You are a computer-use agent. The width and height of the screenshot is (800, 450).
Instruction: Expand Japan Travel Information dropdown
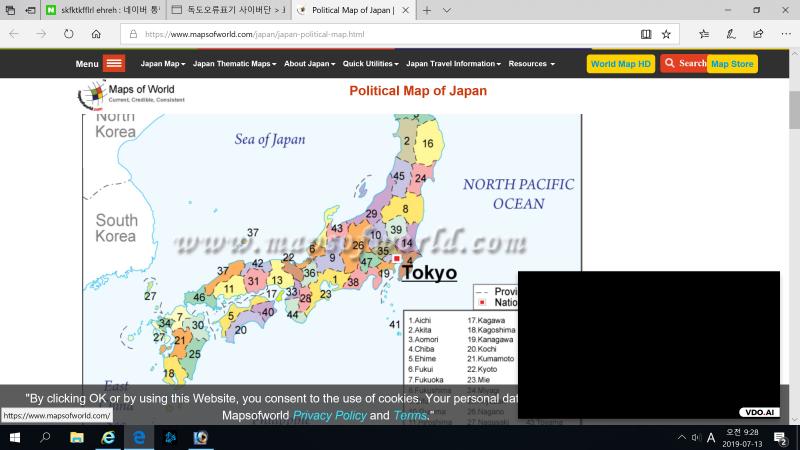tap(454, 64)
